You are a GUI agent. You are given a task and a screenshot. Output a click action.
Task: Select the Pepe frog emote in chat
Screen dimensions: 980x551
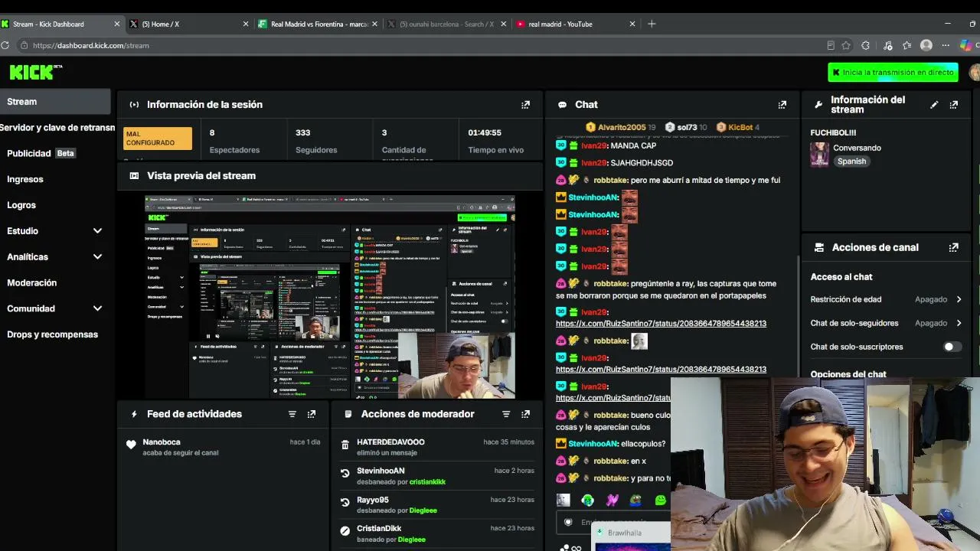click(636, 500)
